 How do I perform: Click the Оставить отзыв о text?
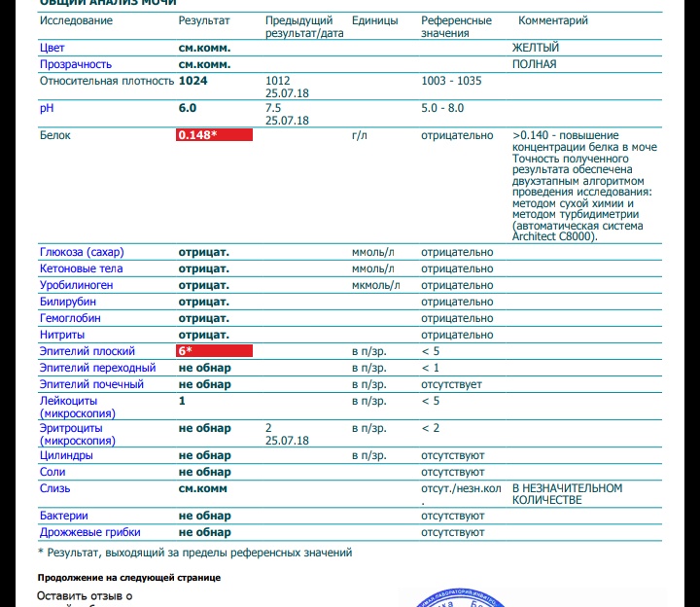click(85, 595)
